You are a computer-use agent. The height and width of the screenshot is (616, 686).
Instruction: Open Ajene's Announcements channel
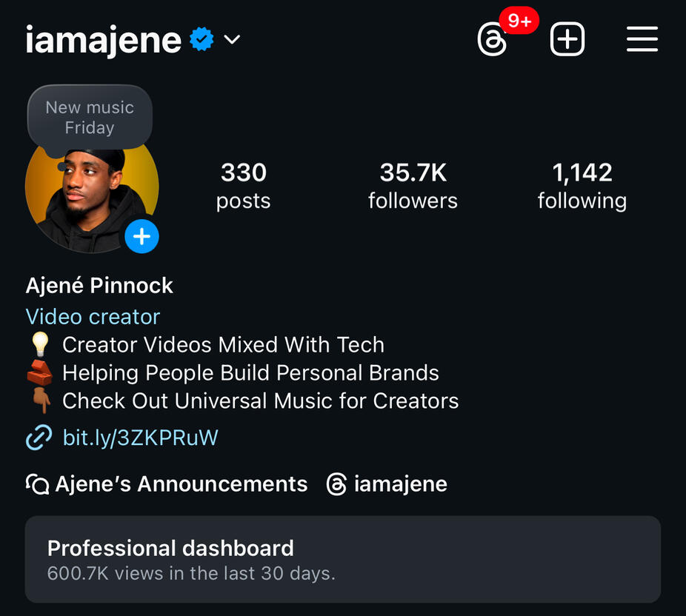click(x=181, y=484)
